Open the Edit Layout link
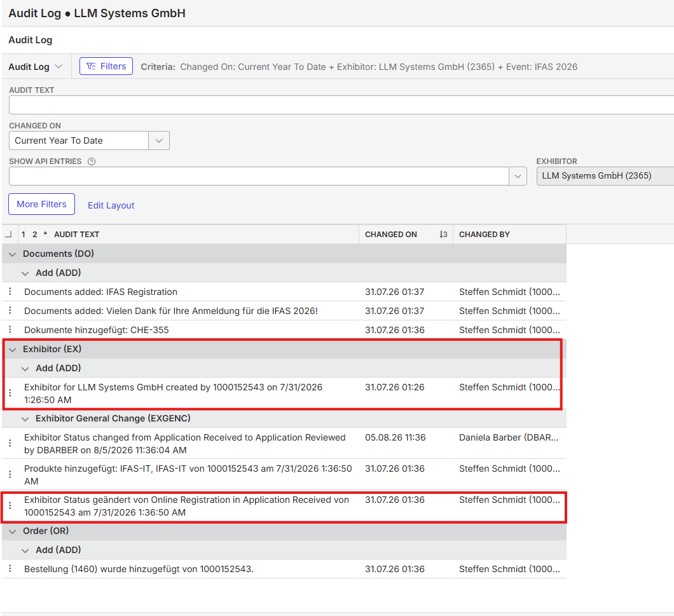This screenshot has height=616, width=674. click(111, 205)
